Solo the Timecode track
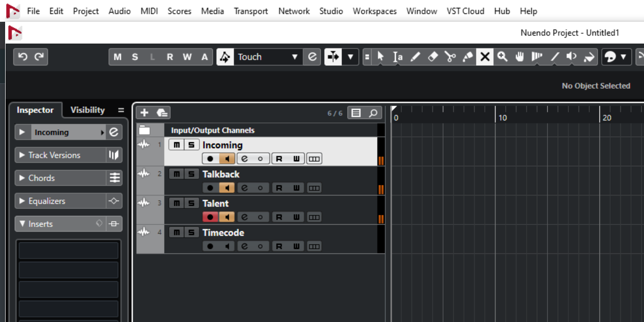 [191, 233]
